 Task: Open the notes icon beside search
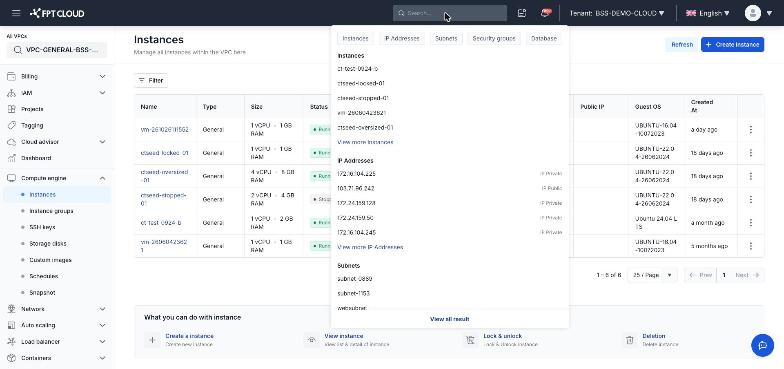522,13
